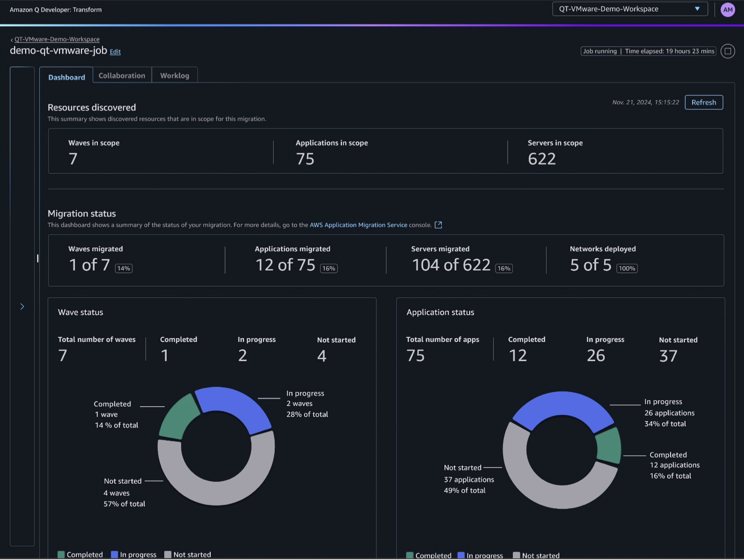
Task: Click the Amazon Q Developer: Transform header logo
Action: pos(56,9)
